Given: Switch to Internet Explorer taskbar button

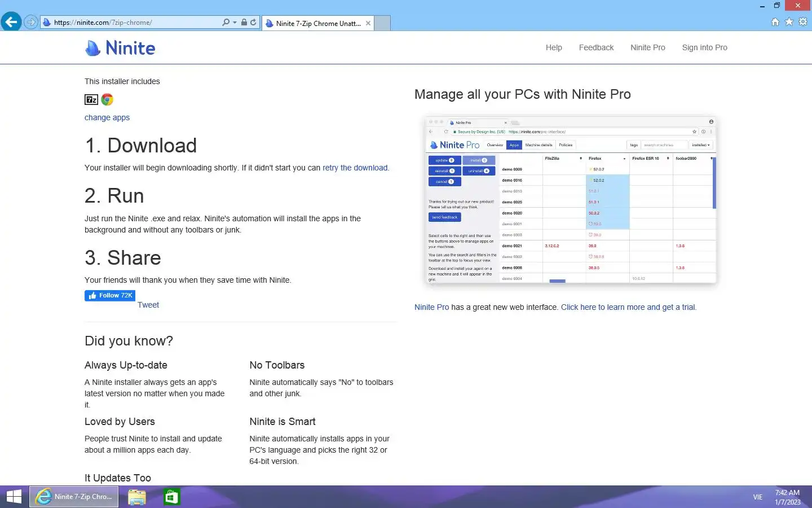Looking at the screenshot, I should pos(74,497).
